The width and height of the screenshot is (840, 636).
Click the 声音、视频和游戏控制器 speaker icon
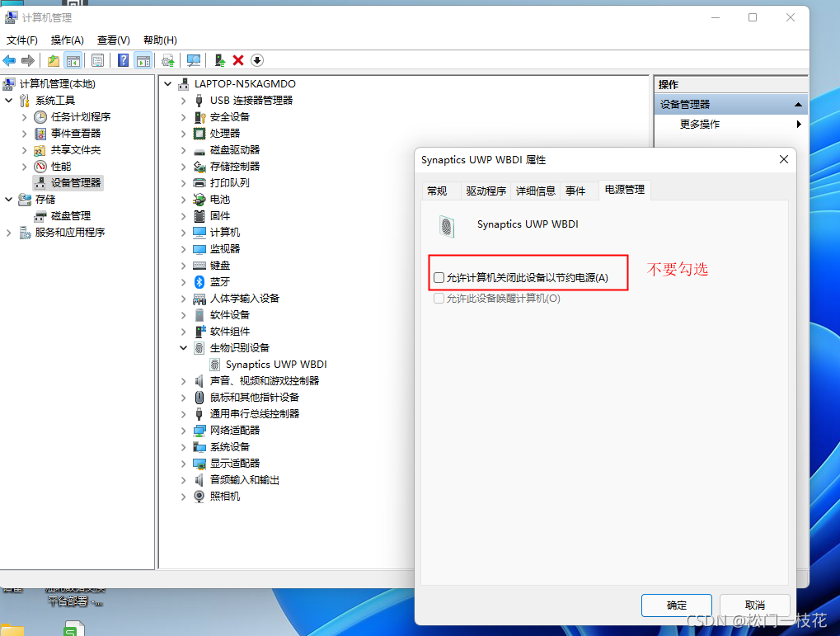click(199, 381)
